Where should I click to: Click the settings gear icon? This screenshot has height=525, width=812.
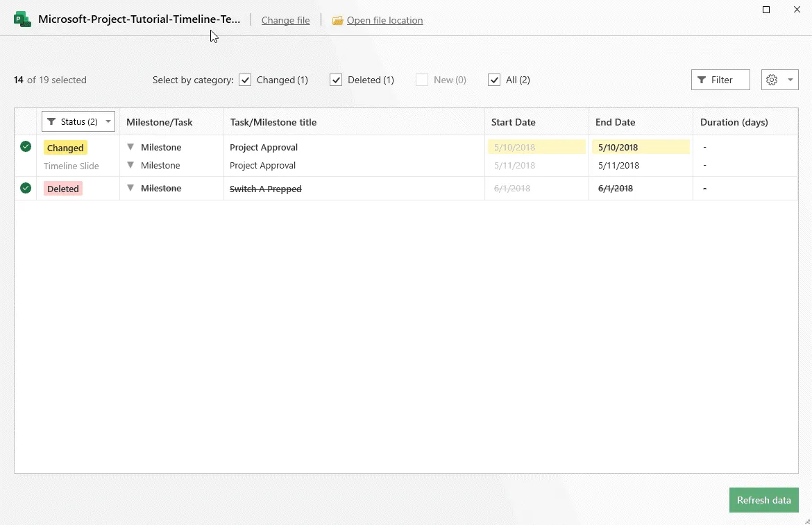click(x=772, y=80)
